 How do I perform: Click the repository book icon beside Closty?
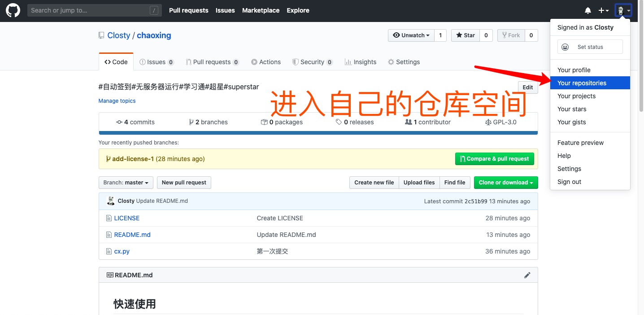tap(101, 35)
